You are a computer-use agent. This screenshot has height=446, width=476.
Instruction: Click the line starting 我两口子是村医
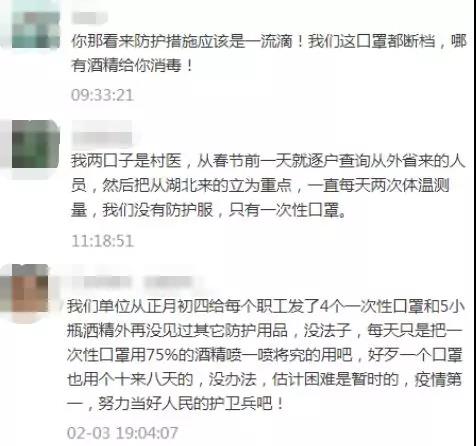click(268, 161)
